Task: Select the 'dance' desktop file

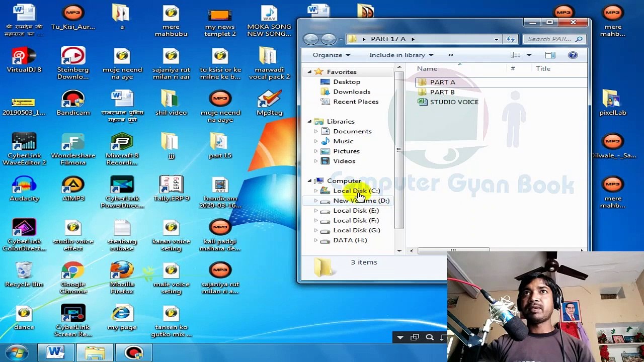Action: pyautogui.click(x=24, y=317)
